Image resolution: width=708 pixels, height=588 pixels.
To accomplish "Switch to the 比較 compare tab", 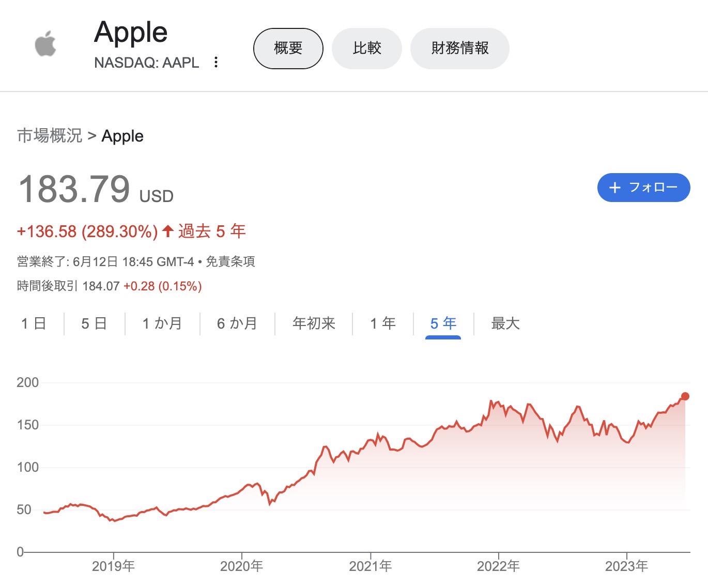I will point(367,49).
